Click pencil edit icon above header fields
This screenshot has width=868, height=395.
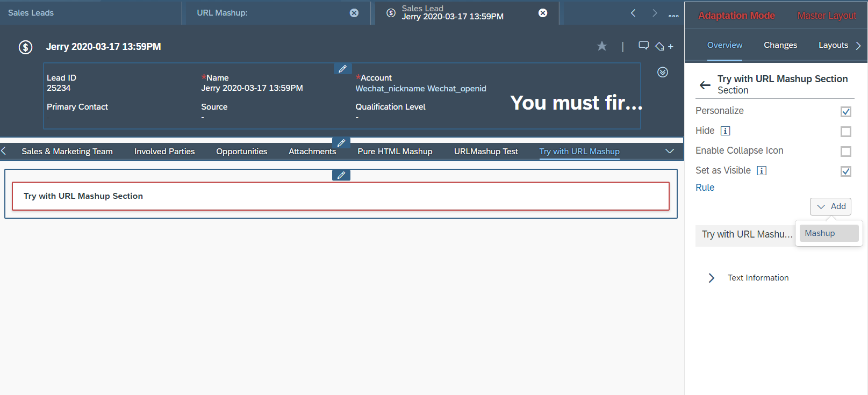342,69
